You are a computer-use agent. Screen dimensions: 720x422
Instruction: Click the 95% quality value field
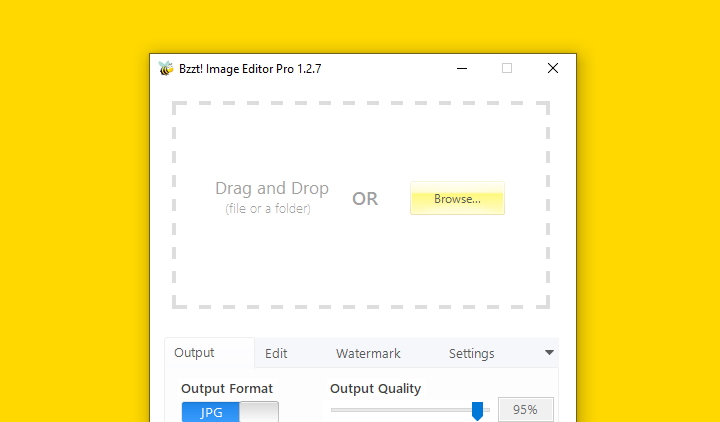coord(526,410)
